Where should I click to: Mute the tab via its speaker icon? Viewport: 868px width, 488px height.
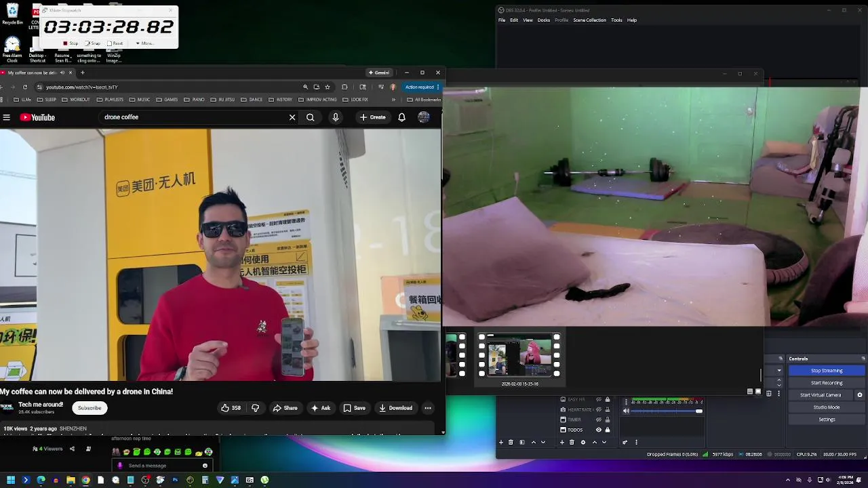point(62,73)
